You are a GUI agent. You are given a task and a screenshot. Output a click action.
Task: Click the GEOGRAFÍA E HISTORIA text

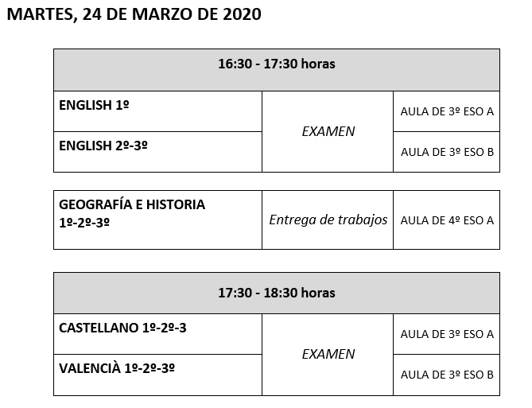[x=132, y=204]
